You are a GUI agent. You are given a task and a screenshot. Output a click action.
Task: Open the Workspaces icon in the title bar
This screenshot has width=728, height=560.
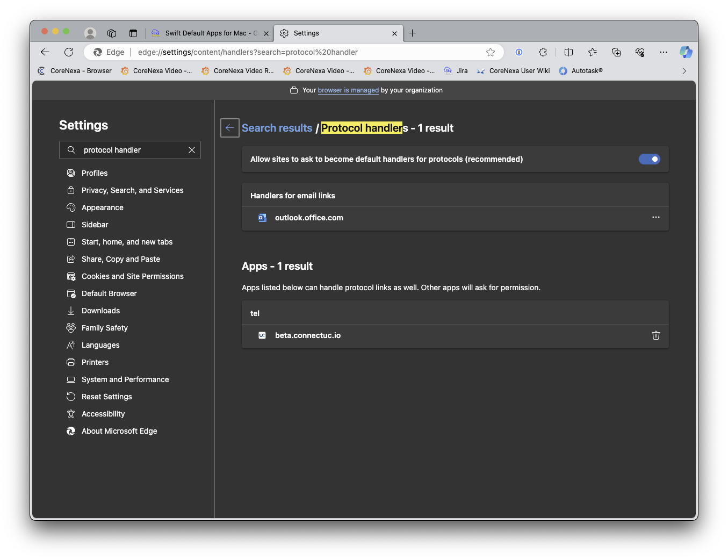pos(112,33)
